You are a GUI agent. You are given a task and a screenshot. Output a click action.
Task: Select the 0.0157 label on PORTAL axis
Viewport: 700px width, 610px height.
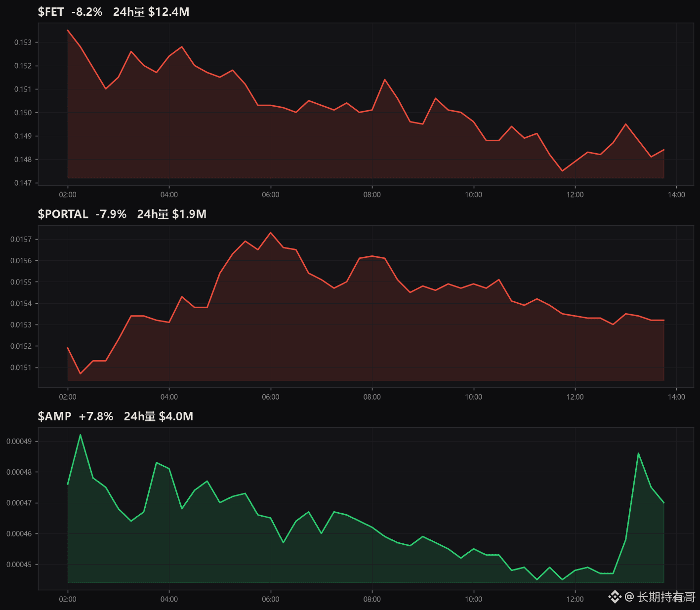pyautogui.click(x=21, y=240)
